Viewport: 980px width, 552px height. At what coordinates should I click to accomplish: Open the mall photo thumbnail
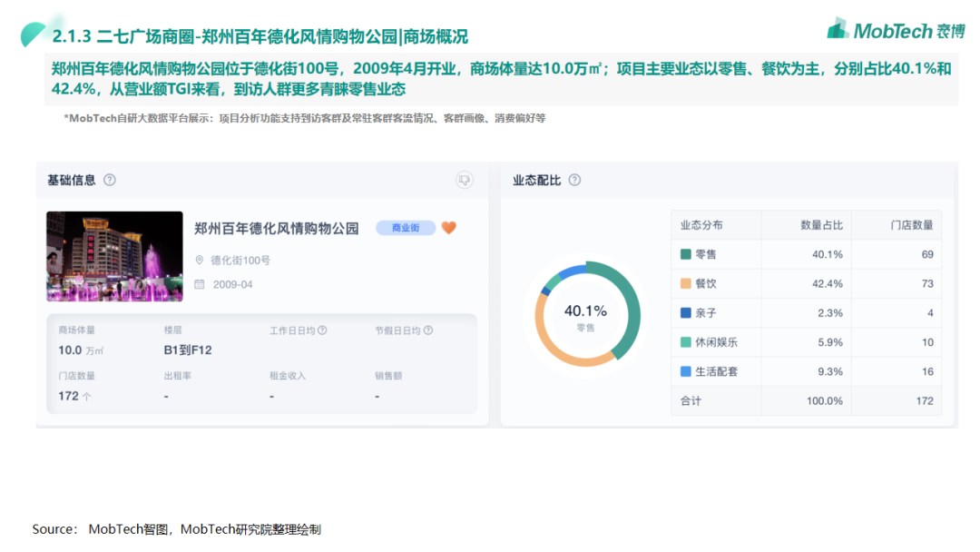[114, 256]
